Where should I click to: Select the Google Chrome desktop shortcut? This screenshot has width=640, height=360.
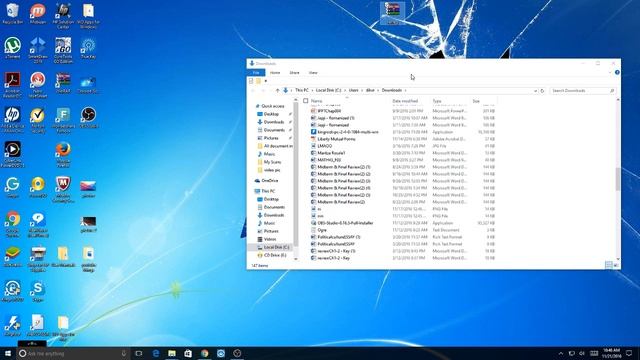pyautogui.click(x=13, y=224)
